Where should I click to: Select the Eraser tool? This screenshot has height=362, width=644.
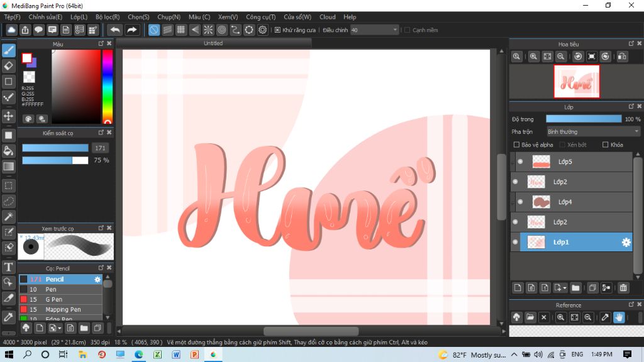click(9, 65)
